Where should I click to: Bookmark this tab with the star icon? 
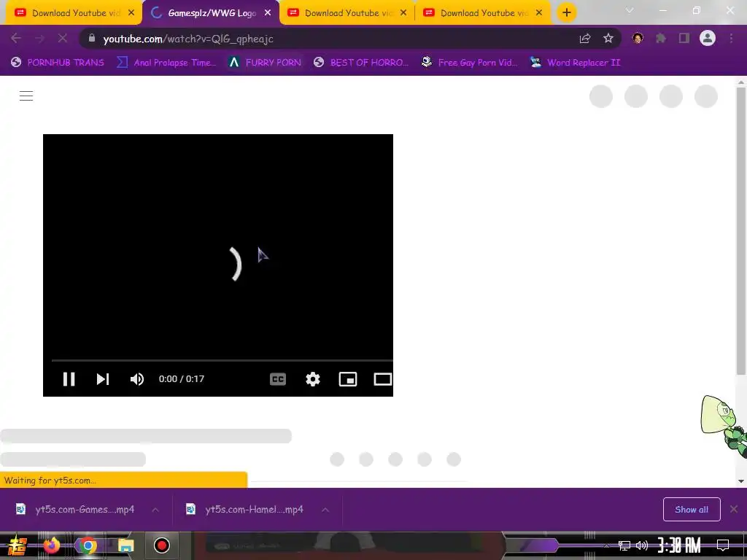pos(608,38)
